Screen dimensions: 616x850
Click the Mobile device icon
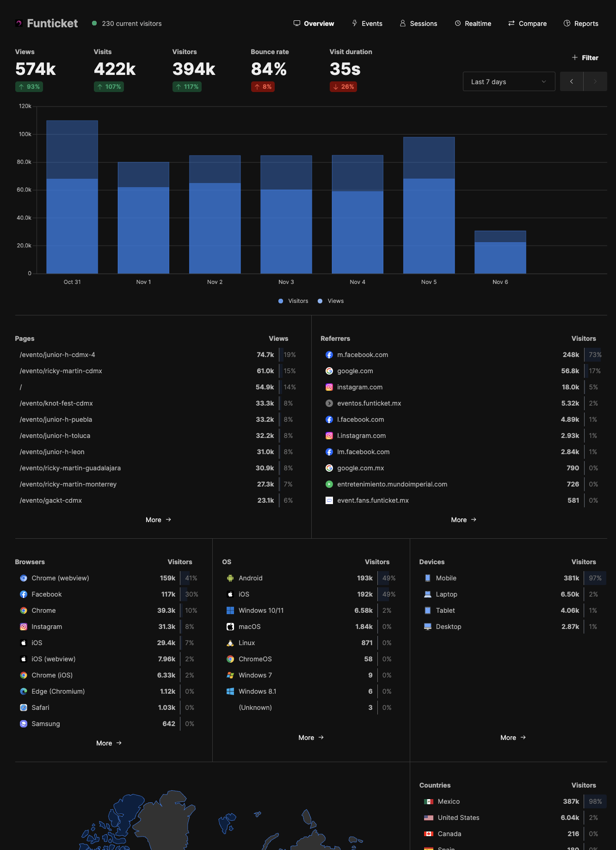click(427, 578)
